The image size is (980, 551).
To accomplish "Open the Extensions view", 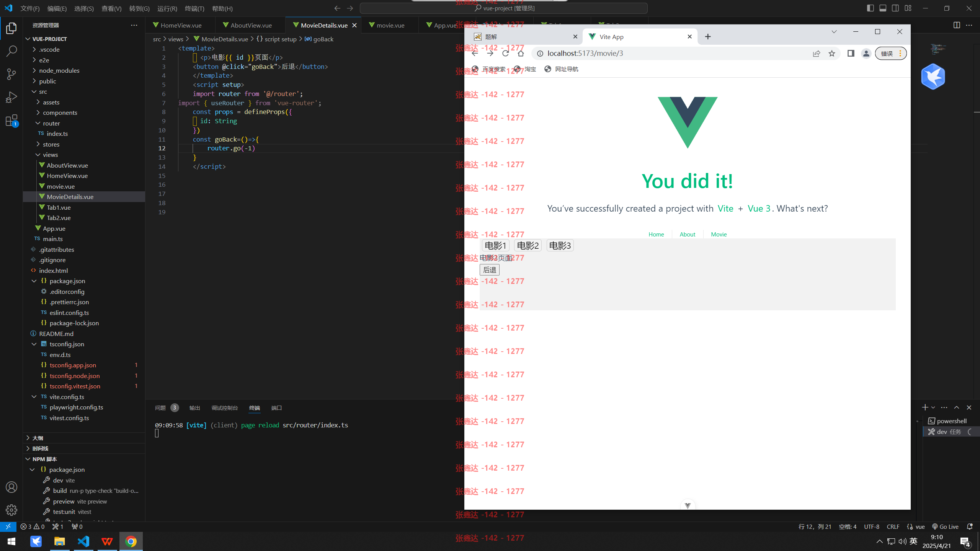I will point(11,121).
